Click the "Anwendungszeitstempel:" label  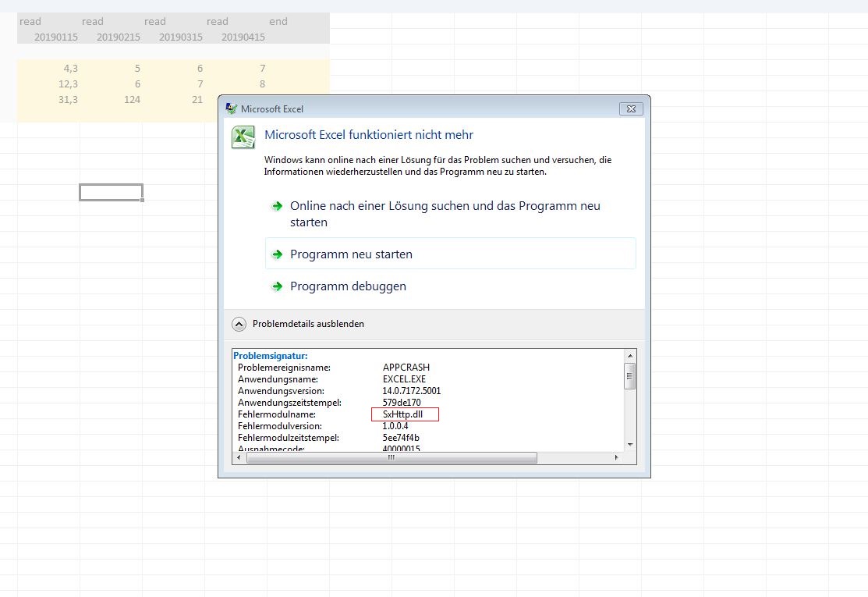click(289, 403)
